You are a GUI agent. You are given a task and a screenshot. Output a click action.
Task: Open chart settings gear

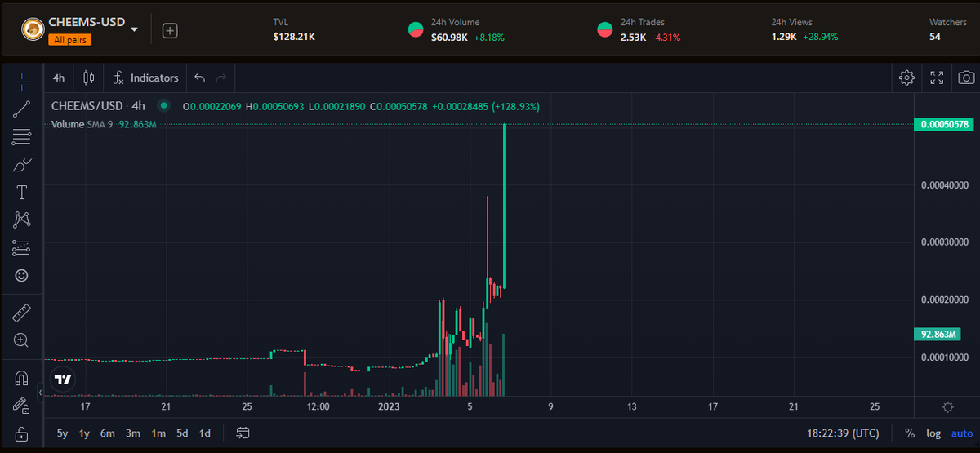[x=906, y=78]
